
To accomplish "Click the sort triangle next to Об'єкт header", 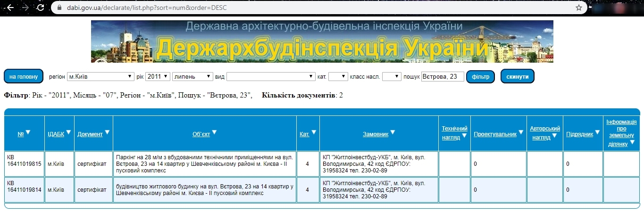I will pyautogui.click(x=215, y=132).
